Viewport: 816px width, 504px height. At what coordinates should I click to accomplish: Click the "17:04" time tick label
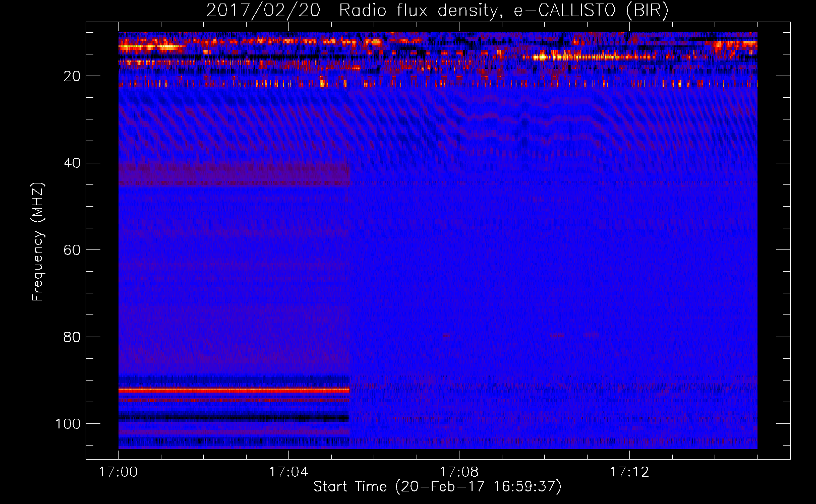pos(288,472)
